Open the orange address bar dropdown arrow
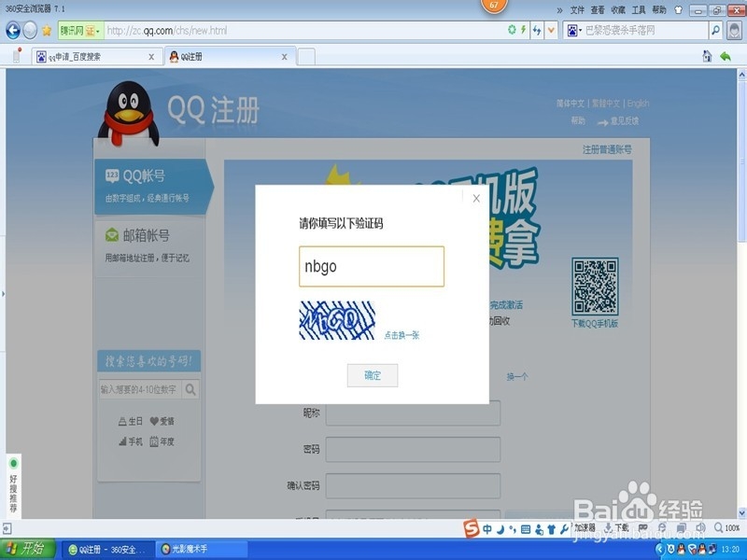The width and height of the screenshot is (747, 560). (551, 31)
